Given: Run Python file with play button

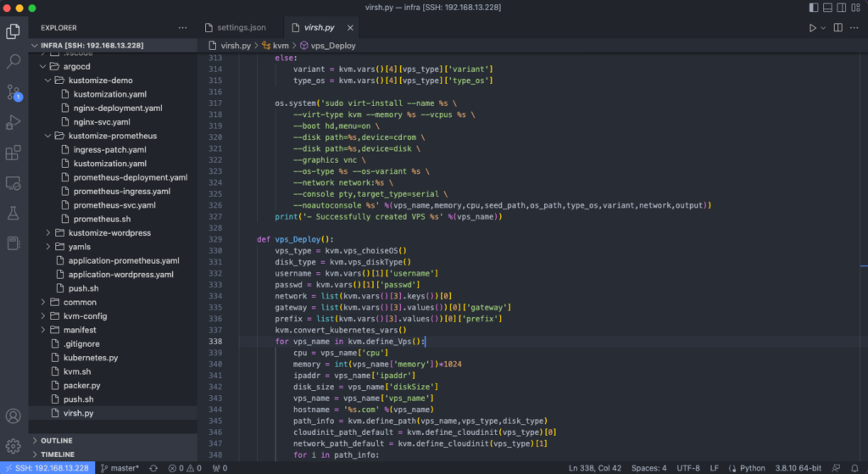Looking at the screenshot, I should coord(812,28).
